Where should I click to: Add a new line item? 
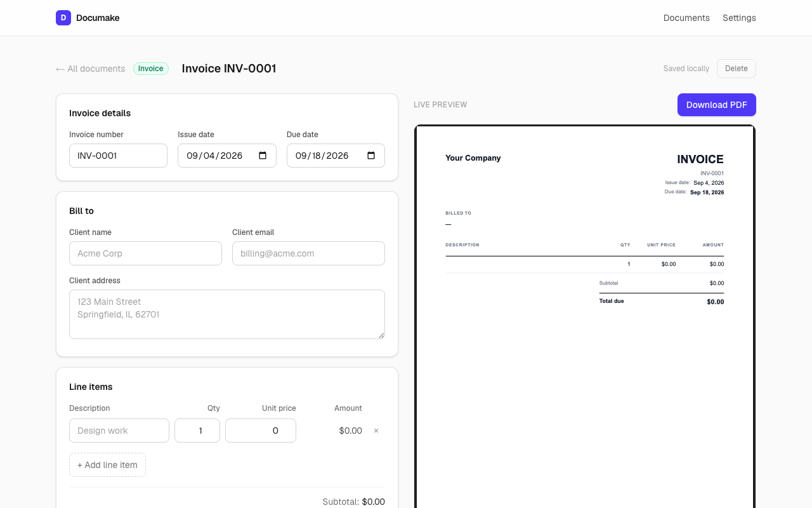click(107, 465)
